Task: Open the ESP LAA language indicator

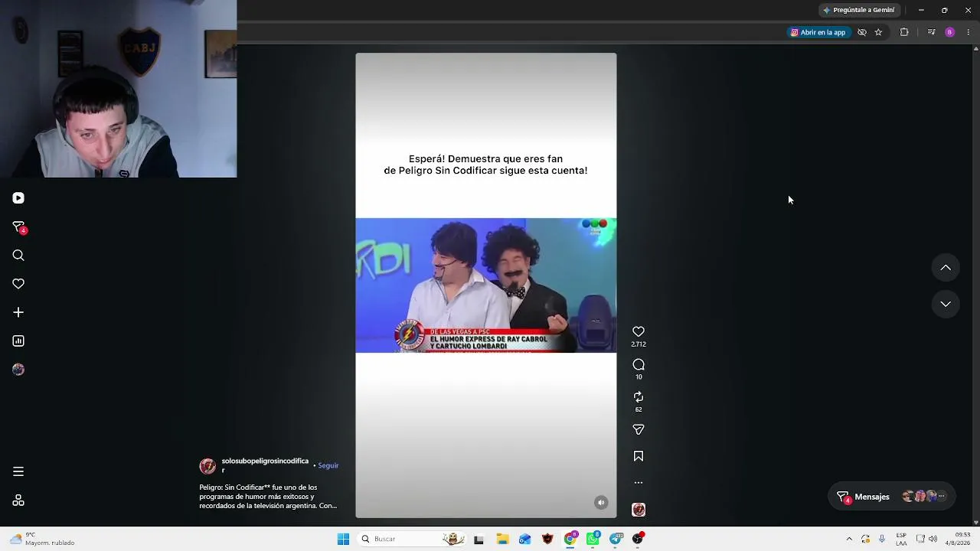Action: coord(901,539)
